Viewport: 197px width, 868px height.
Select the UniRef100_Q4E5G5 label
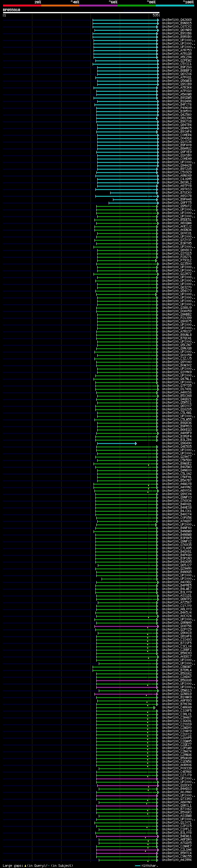(x=176, y=447)
